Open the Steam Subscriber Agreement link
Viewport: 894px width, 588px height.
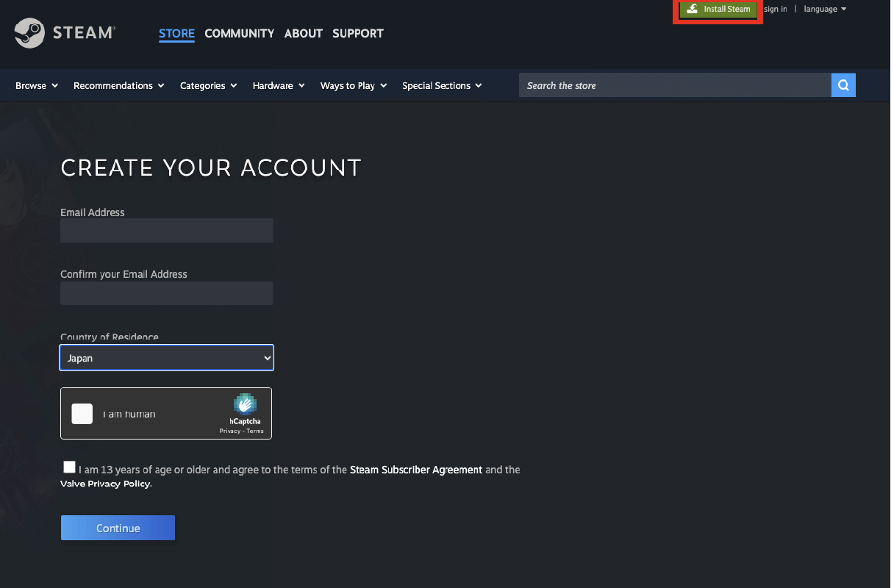(416, 470)
